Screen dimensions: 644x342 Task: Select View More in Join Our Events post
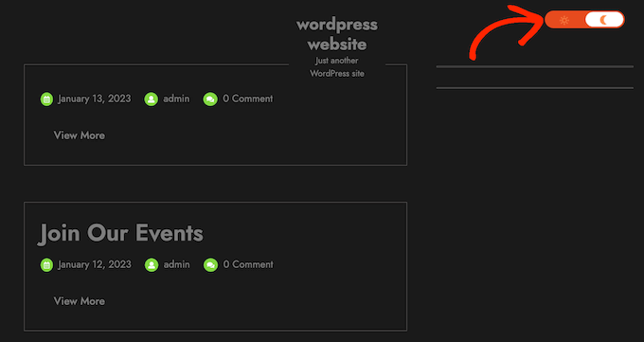80,301
